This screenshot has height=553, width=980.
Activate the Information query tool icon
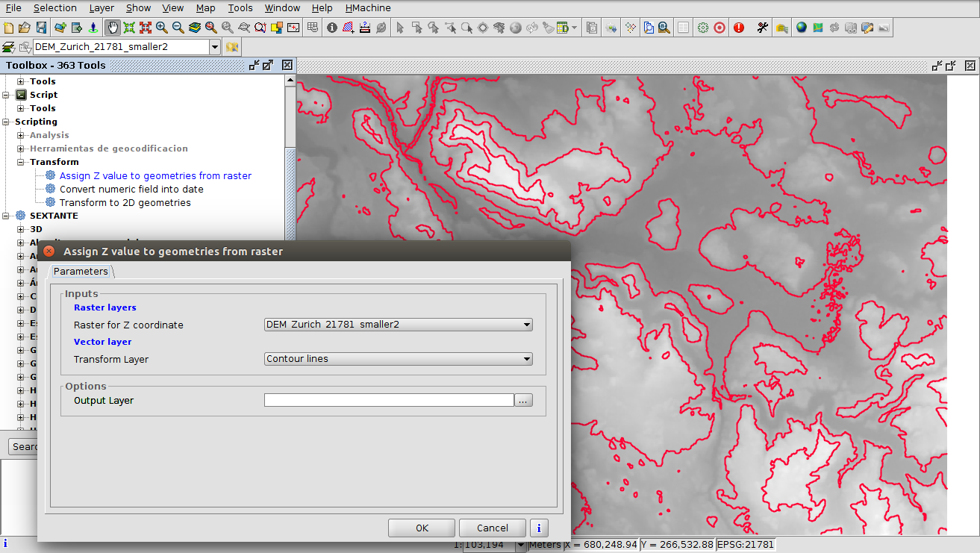(332, 28)
